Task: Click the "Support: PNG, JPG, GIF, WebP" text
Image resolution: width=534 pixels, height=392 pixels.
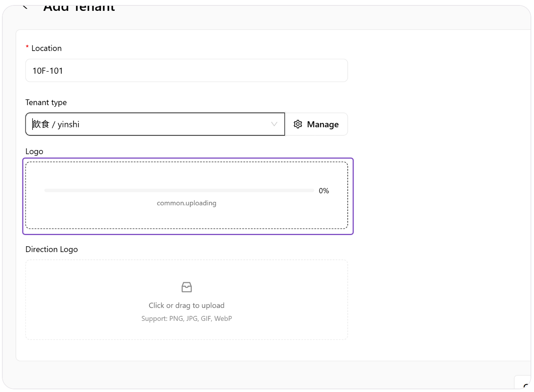Action: coord(187,319)
